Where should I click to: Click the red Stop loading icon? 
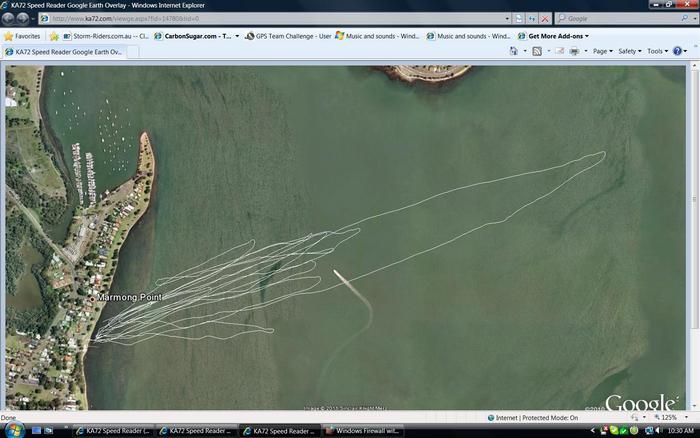(x=545, y=18)
